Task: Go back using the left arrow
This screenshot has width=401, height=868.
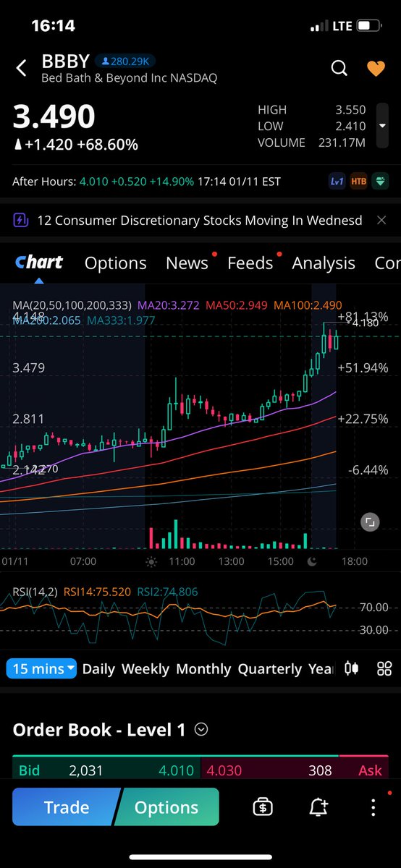Action: (22, 68)
